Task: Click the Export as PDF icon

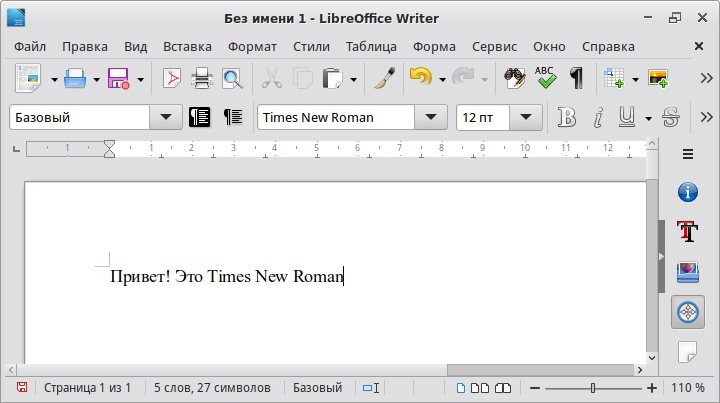Action: [x=172, y=78]
